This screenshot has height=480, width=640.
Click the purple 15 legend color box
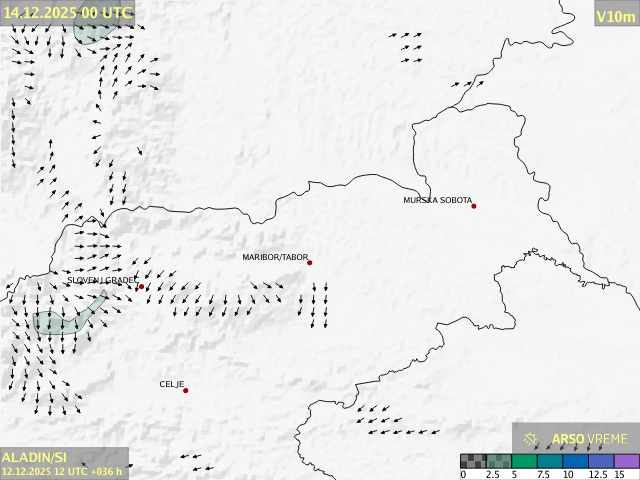[x=627, y=462]
